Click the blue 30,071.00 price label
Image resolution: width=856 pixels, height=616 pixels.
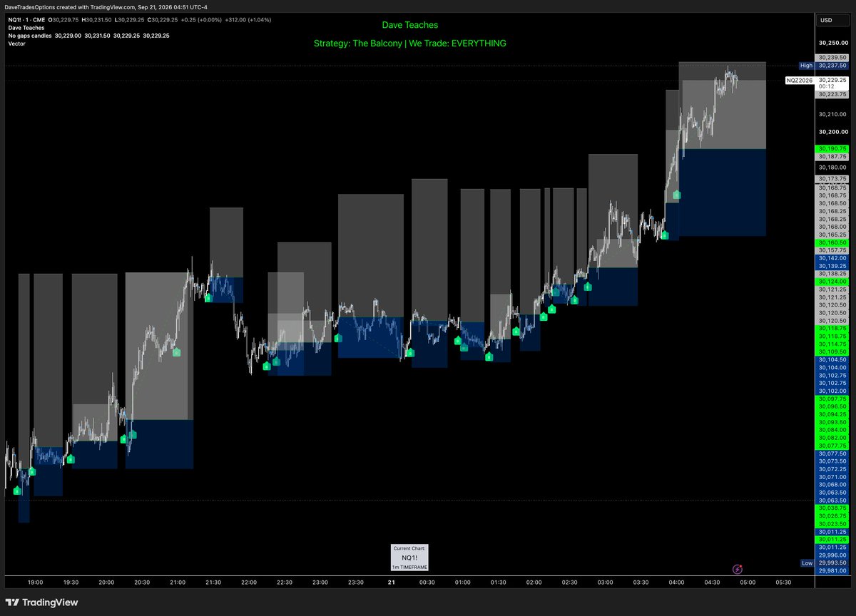832,477
